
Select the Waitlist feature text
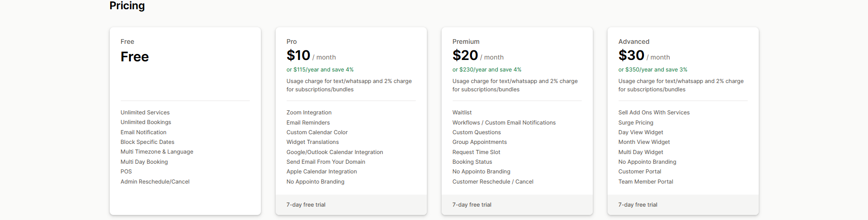(462, 113)
